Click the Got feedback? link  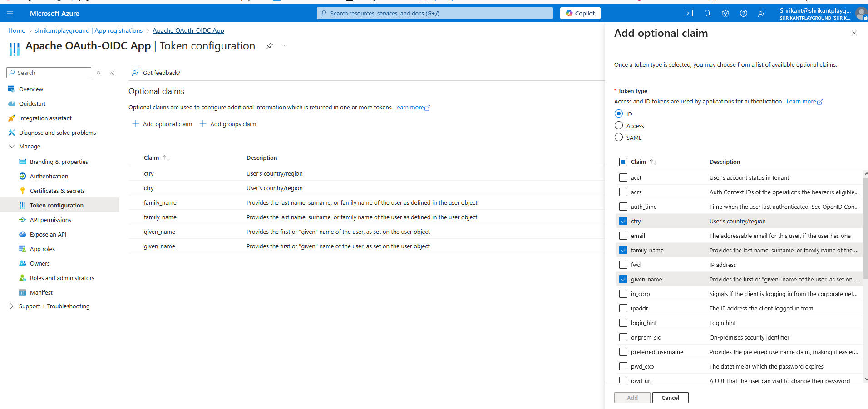[156, 73]
